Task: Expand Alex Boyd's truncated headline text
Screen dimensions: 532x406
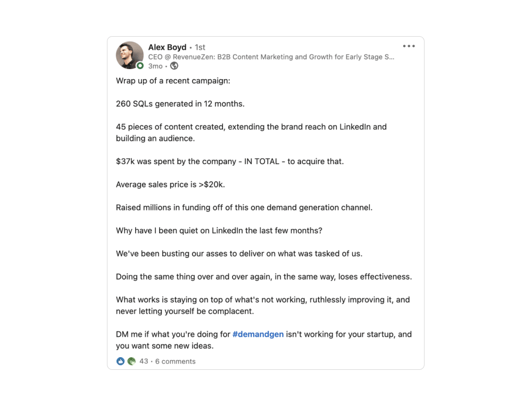Action: pyautogui.click(x=392, y=57)
